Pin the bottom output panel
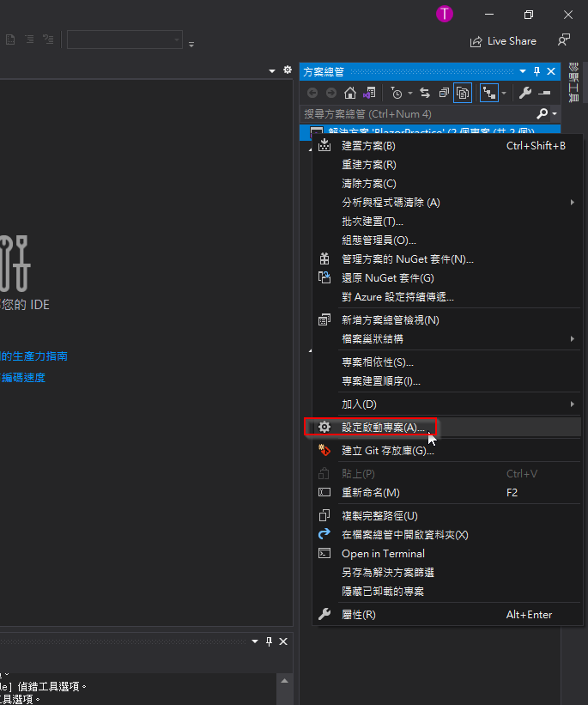Viewport: 588px width, 705px height. click(269, 641)
